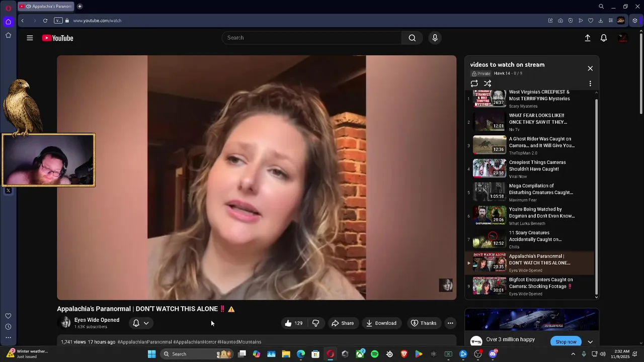
Task: Click the Share button
Action: [343, 323]
